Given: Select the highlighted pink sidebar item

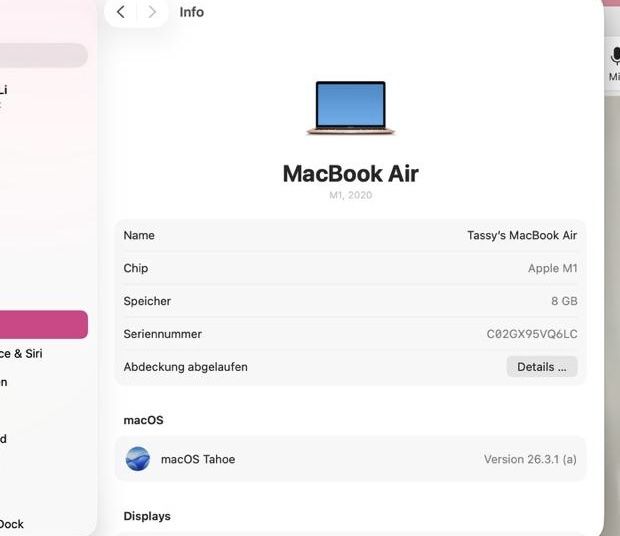Looking at the screenshot, I should point(43,325).
